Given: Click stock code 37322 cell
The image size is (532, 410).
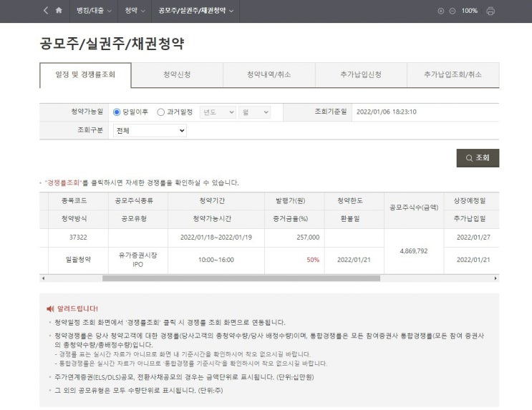Looking at the screenshot, I should (x=78, y=238).
